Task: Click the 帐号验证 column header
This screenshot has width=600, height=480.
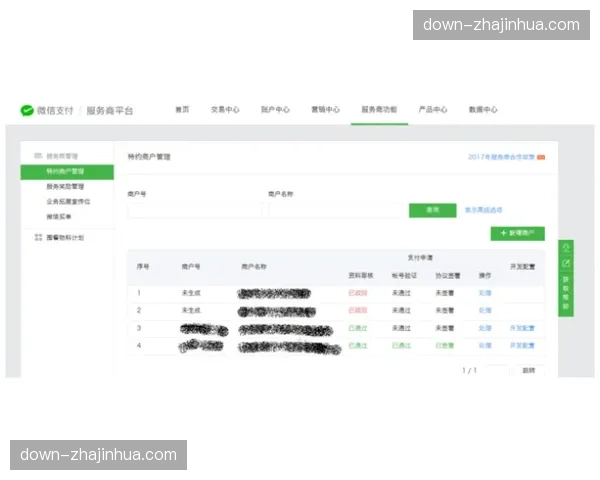Action: (404, 275)
